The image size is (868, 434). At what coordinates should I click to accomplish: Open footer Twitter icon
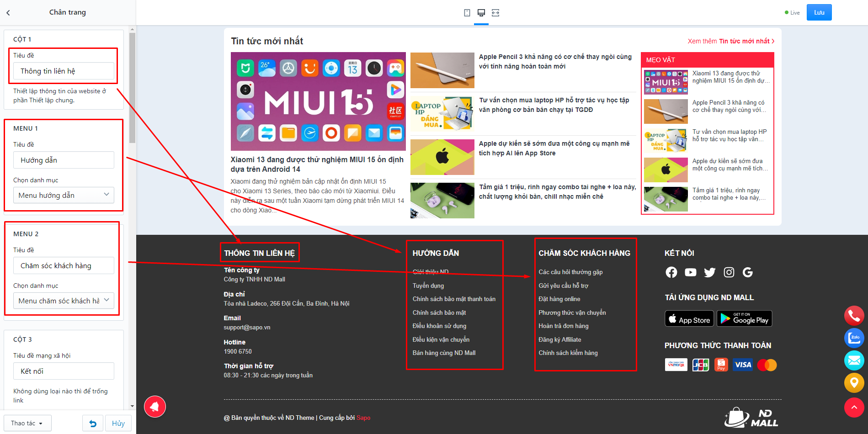710,272
